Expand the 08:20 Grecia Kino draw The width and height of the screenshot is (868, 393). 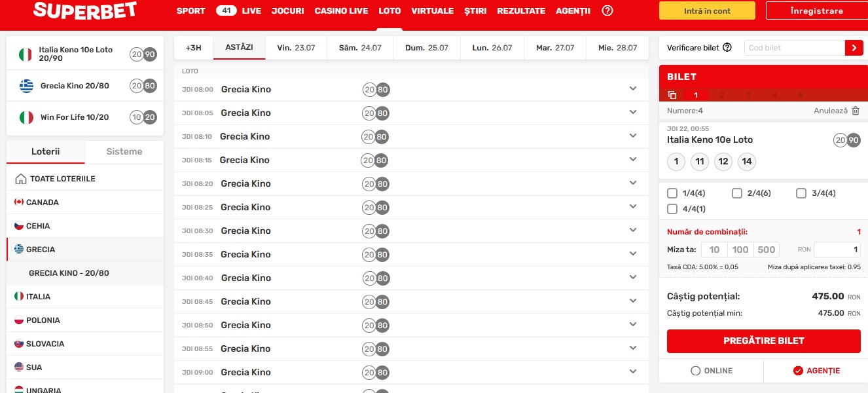pos(633,183)
